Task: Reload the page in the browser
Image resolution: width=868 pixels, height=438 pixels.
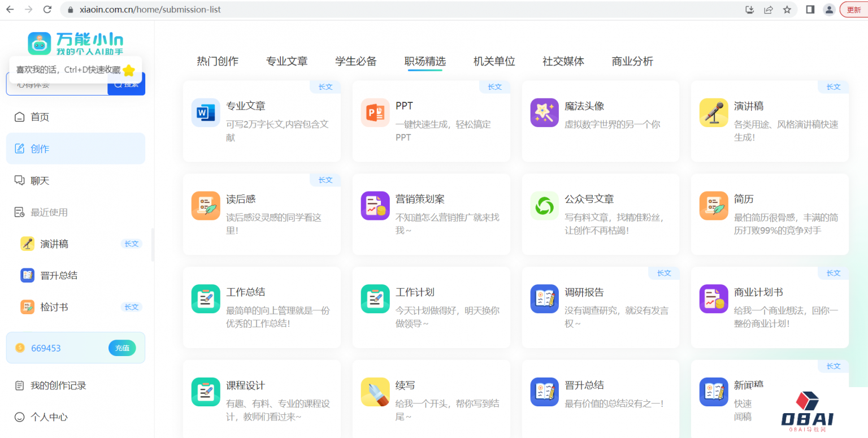Action: [47, 10]
